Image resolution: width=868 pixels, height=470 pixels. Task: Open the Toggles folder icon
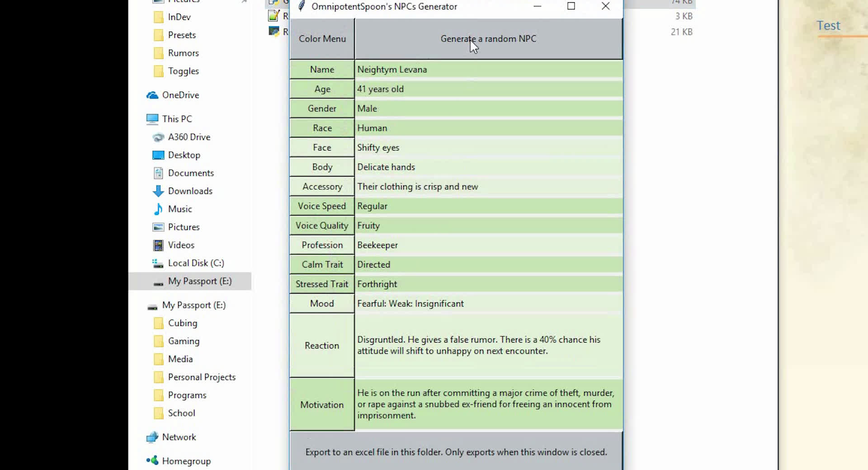[158, 71]
